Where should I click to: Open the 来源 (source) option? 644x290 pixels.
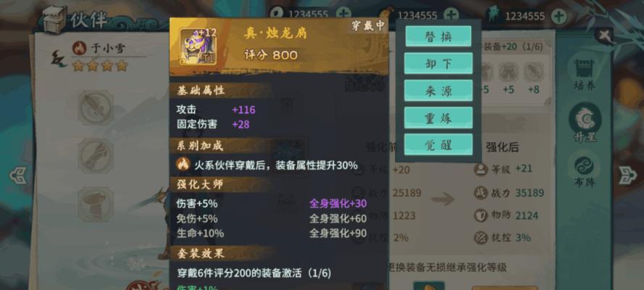438,91
